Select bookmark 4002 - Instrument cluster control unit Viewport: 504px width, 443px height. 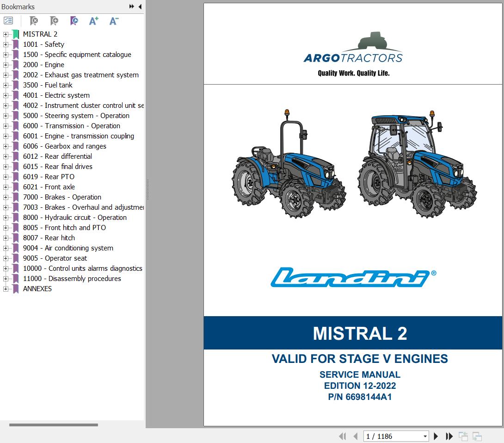coord(83,105)
